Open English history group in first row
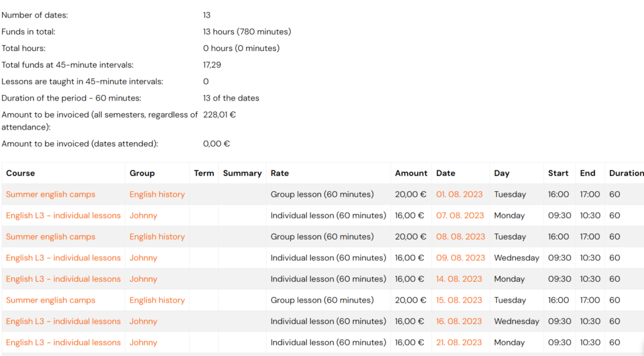The image size is (644, 356). [157, 194]
